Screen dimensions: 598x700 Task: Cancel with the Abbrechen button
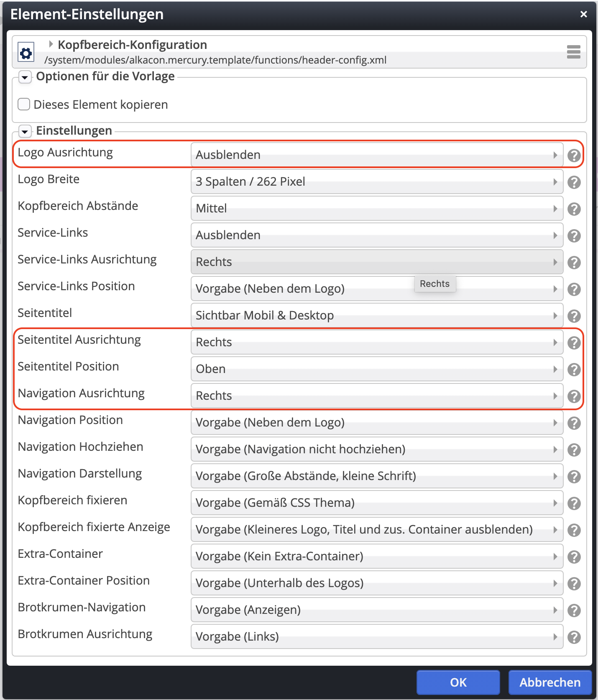(x=550, y=682)
